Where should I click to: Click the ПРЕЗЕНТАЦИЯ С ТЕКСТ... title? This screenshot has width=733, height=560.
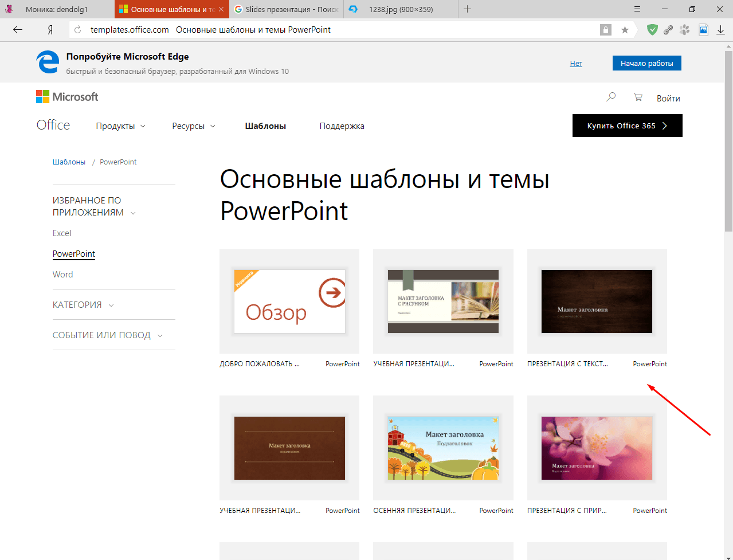click(x=567, y=364)
